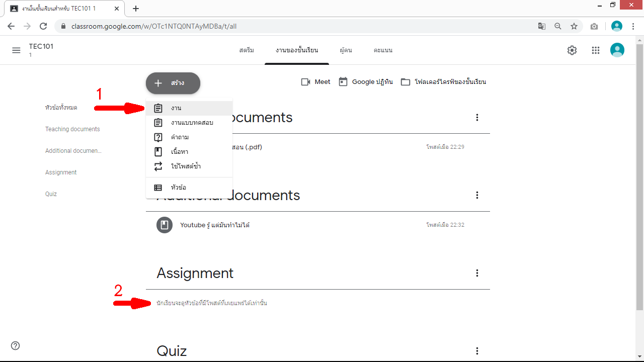Open the Google apps grid
The image size is (644, 362).
pyautogui.click(x=596, y=50)
